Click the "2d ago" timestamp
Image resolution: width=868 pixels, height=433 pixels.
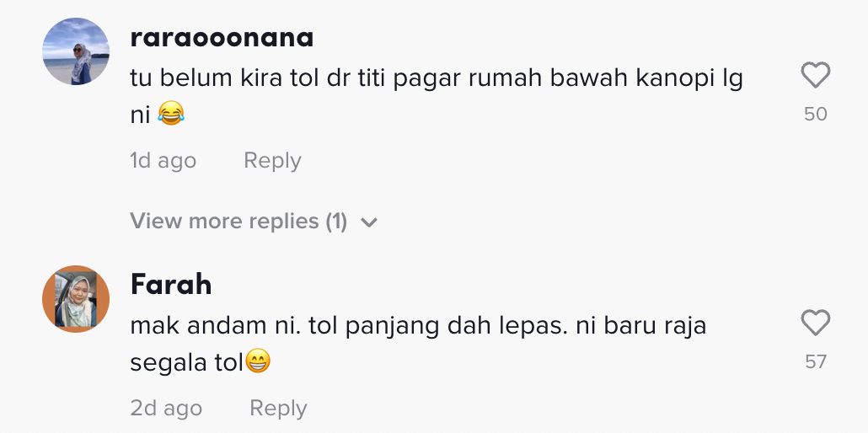click(x=166, y=408)
